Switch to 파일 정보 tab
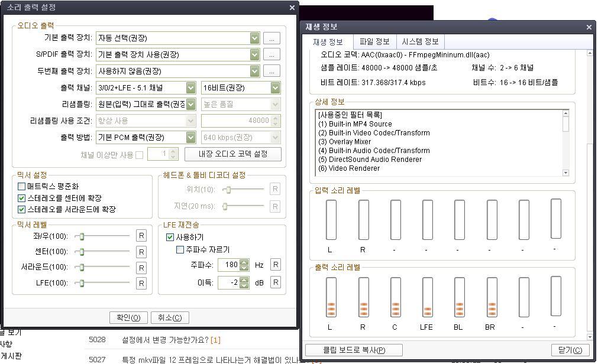Viewport: 598px width, 364px height. tap(374, 41)
